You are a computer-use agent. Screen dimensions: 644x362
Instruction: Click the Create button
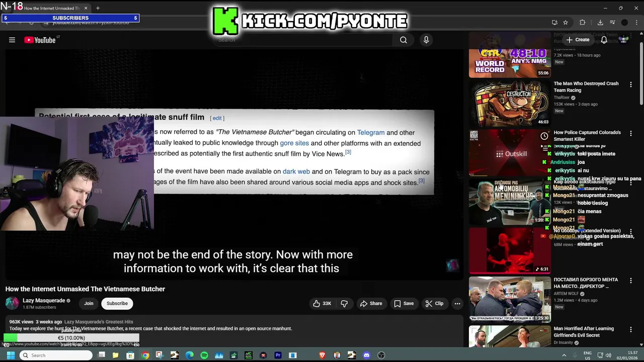click(x=578, y=40)
